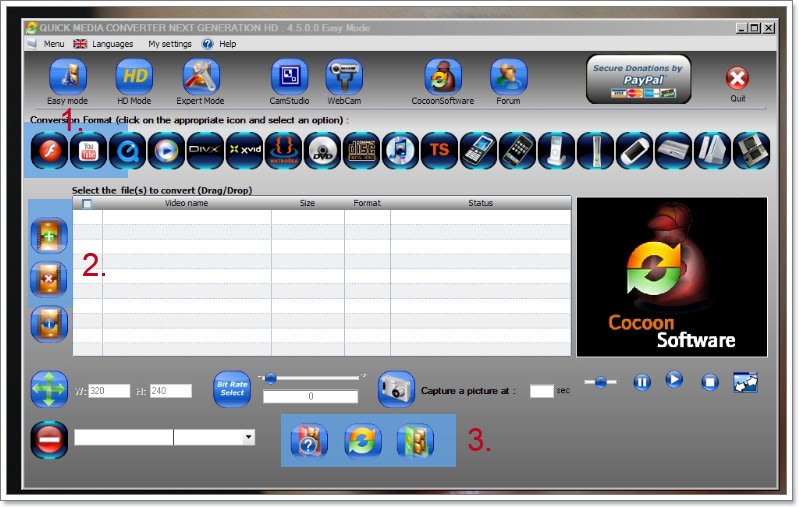Open the Help menu
This screenshot has height=507, width=799.
tap(227, 44)
